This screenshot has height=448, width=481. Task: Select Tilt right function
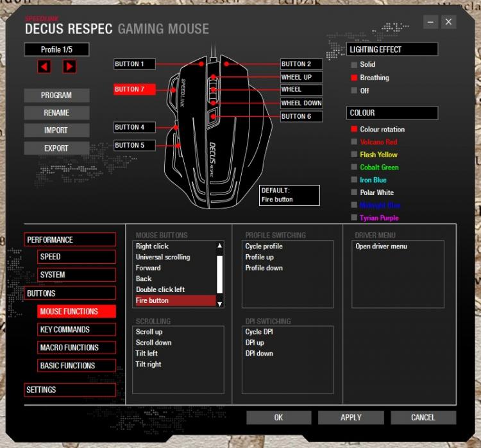178,365
